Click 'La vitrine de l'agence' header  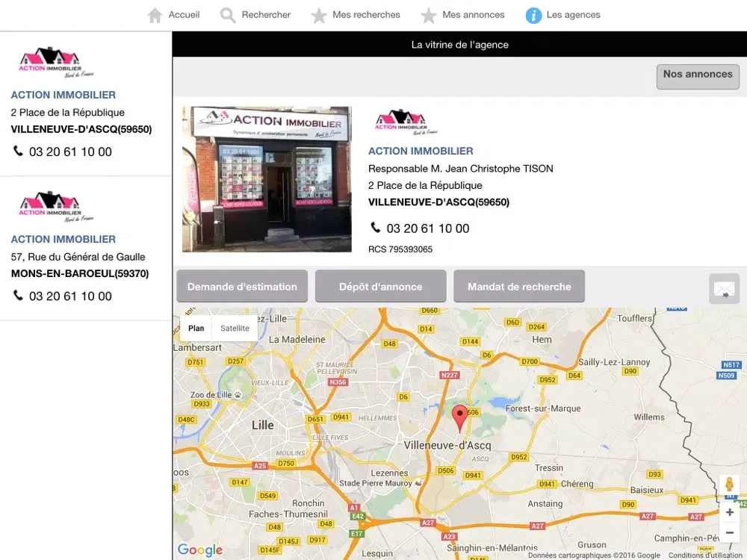459,44
